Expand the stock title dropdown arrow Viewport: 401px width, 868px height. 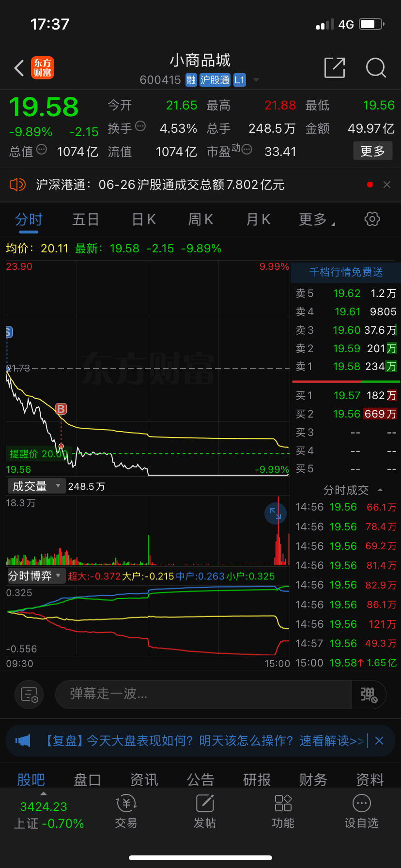click(x=256, y=80)
